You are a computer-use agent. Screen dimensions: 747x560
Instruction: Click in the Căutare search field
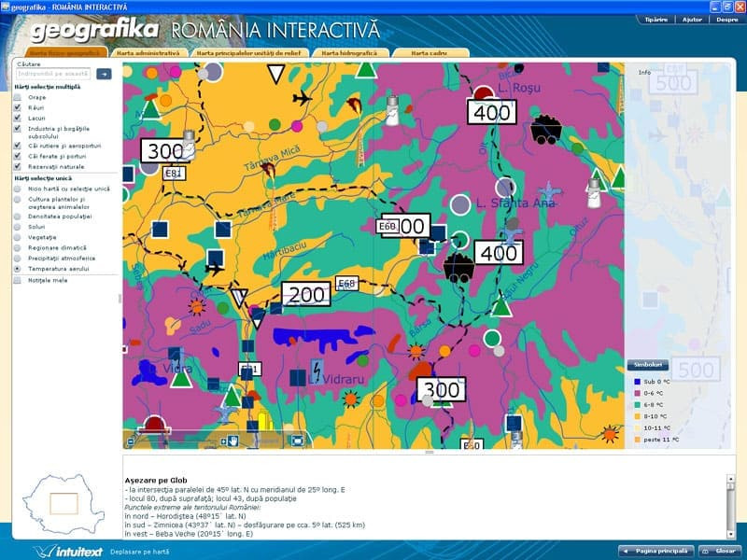point(53,74)
